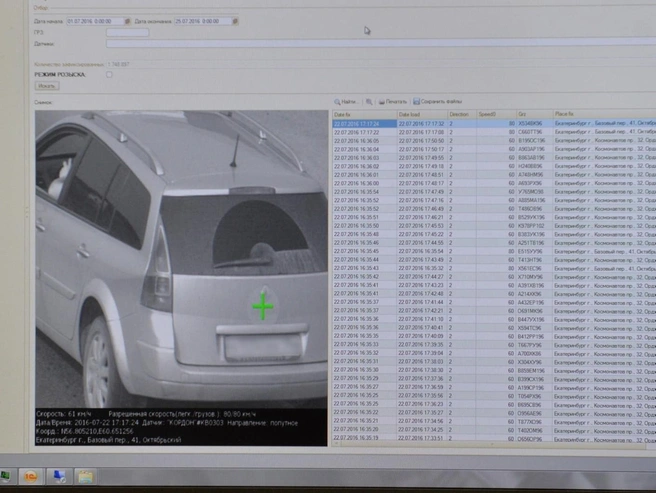Select the plate cell K978PP102
The width and height of the screenshot is (656, 493).
pos(534,226)
